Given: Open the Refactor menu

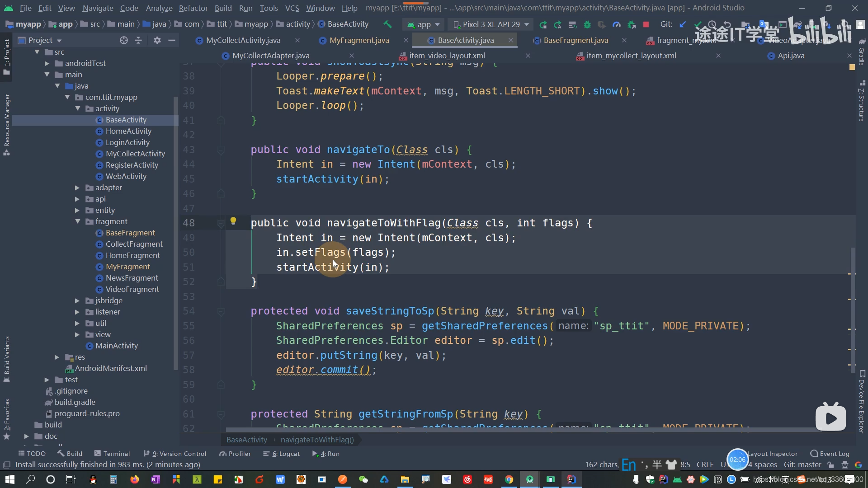Looking at the screenshot, I should pyautogui.click(x=193, y=8).
